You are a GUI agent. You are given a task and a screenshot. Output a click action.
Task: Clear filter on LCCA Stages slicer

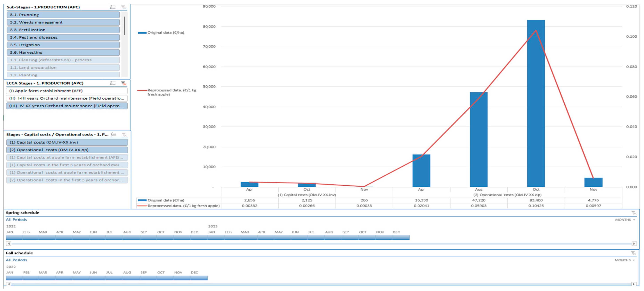tap(124, 83)
